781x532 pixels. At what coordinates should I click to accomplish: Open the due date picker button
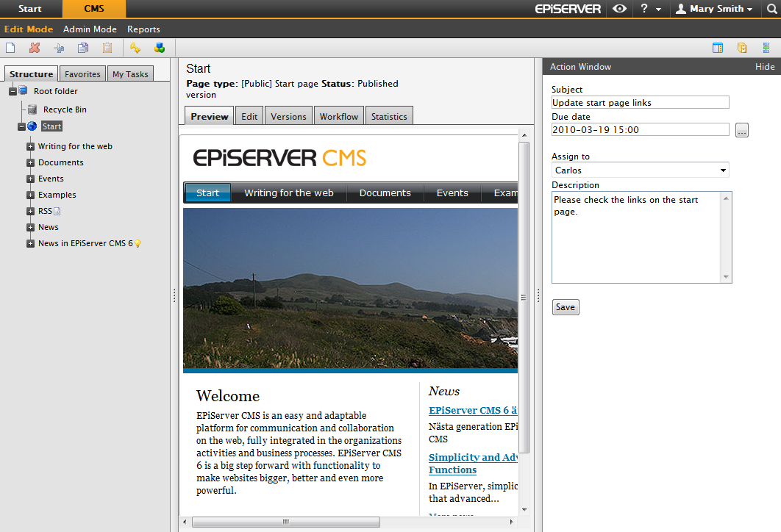tap(741, 130)
